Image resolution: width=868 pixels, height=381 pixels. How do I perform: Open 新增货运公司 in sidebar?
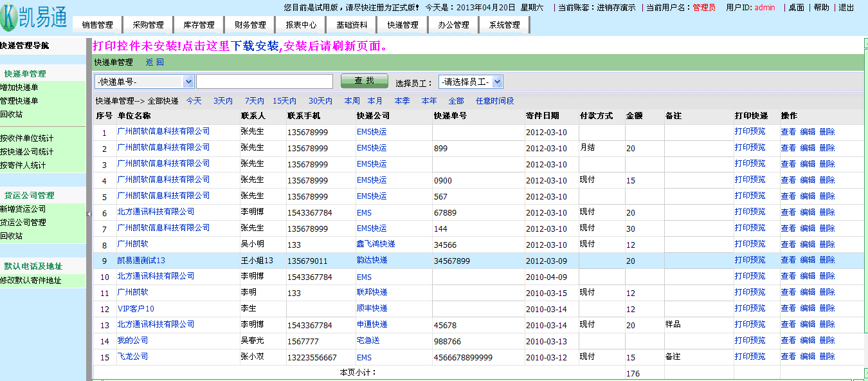pos(23,209)
